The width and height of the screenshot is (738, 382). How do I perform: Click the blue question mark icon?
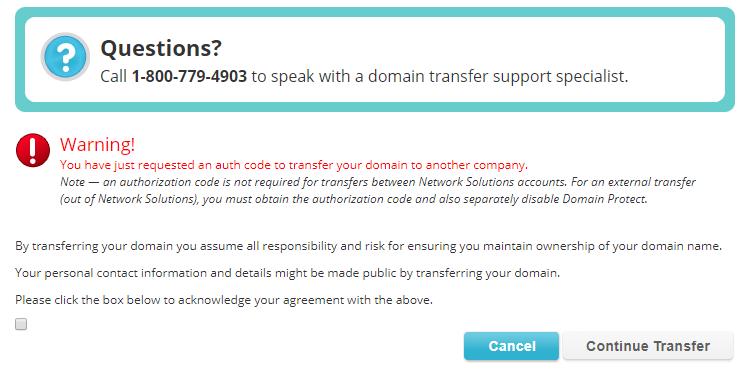[65, 56]
